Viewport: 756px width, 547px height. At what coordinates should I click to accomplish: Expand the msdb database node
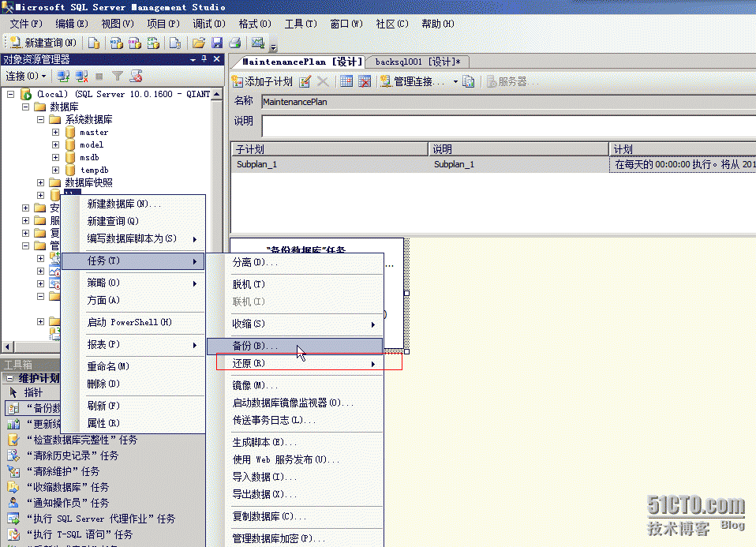pyautogui.click(x=55, y=157)
